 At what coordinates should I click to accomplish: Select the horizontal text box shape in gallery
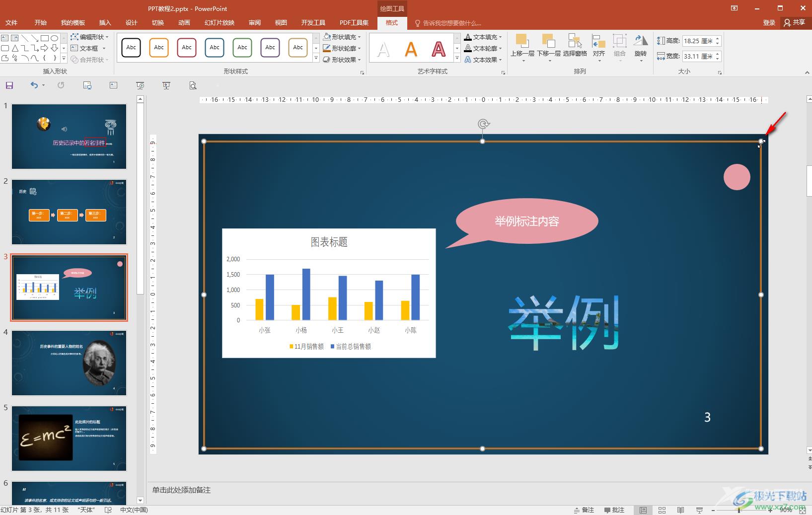(5, 38)
